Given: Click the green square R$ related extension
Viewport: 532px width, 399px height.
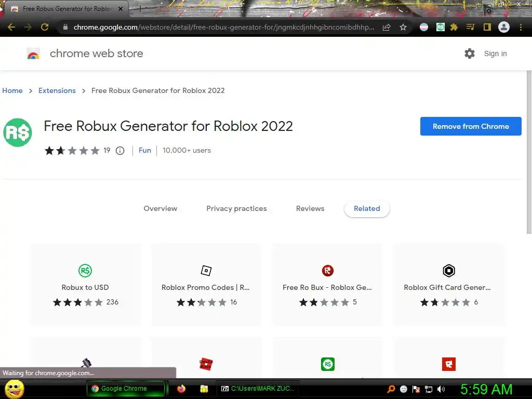Looking at the screenshot, I should pyautogui.click(x=328, y=364).
